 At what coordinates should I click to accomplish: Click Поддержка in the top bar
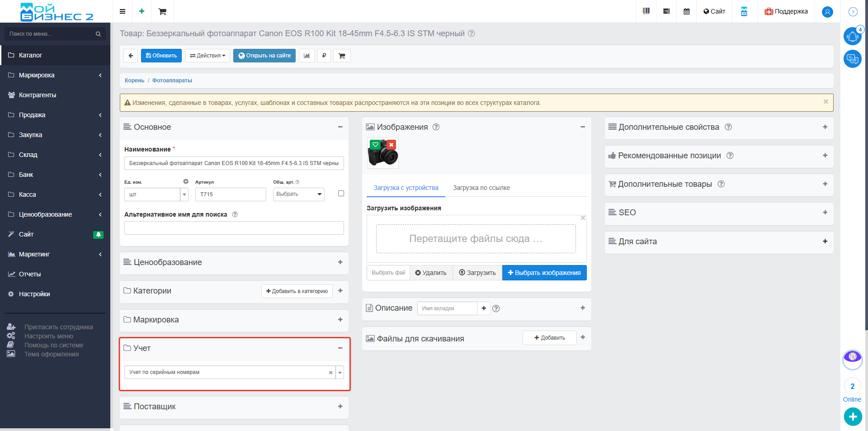[786, 11]
